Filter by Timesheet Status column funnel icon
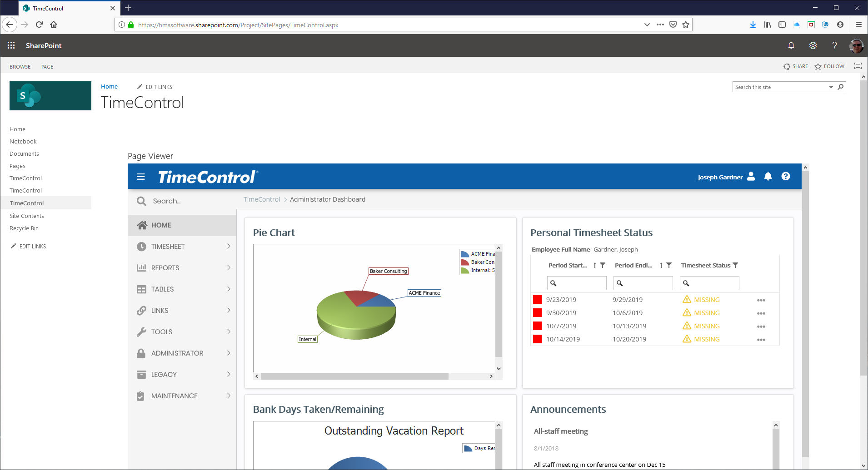 click(x=735, y=265)
